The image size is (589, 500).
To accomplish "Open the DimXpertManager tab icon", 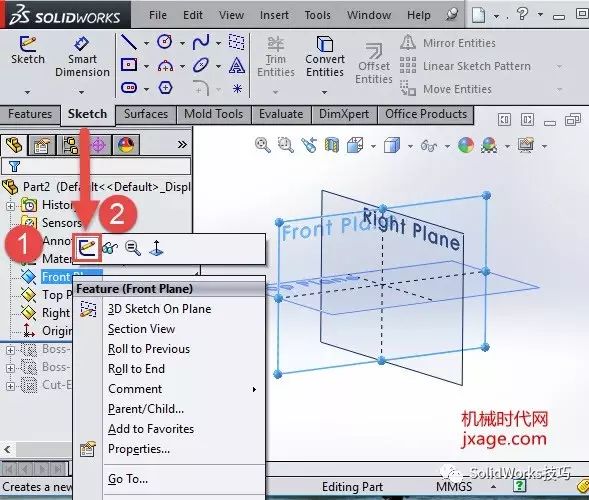I will [x=98, y=145].
